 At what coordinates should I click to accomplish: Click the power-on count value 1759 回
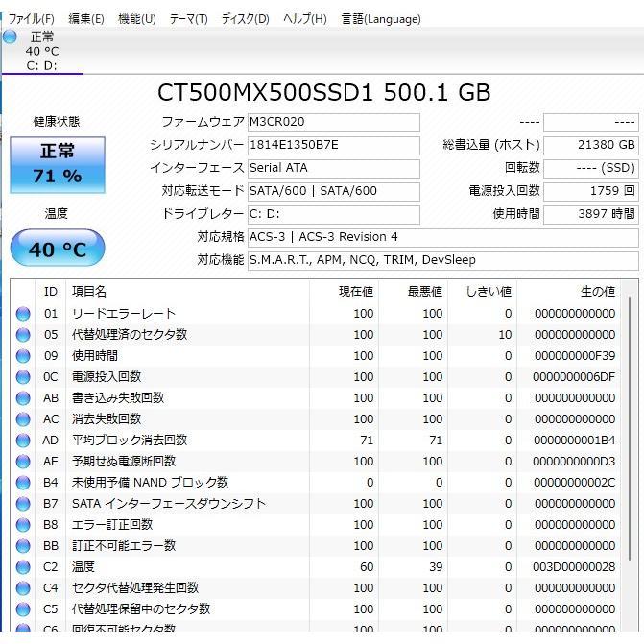(x=591, y=191)
